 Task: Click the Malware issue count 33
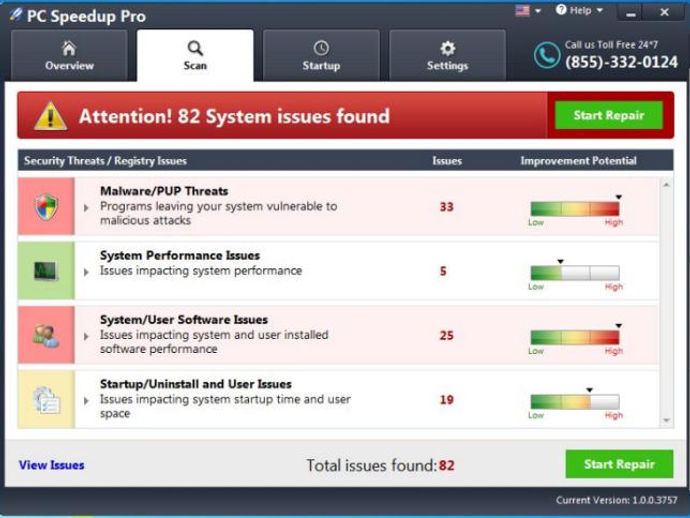[447, 207]
